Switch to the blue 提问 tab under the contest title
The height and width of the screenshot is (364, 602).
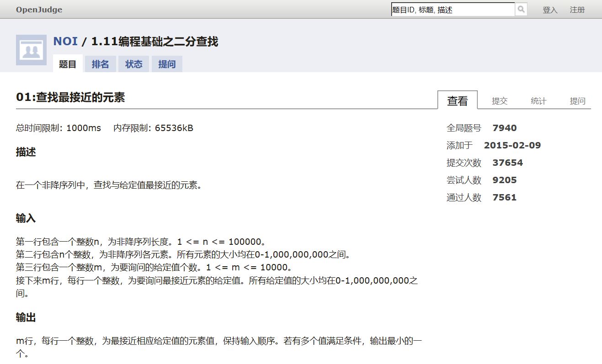167,64
